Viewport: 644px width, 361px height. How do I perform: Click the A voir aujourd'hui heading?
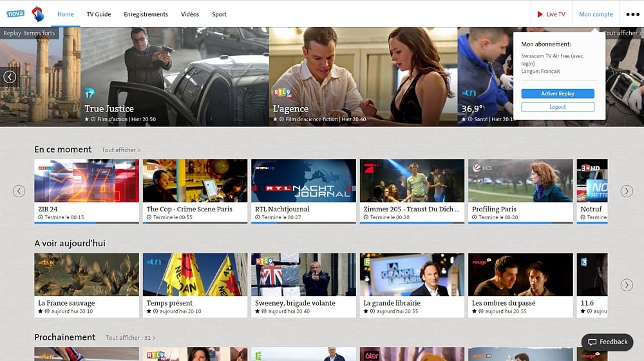[x=70, y=244]
